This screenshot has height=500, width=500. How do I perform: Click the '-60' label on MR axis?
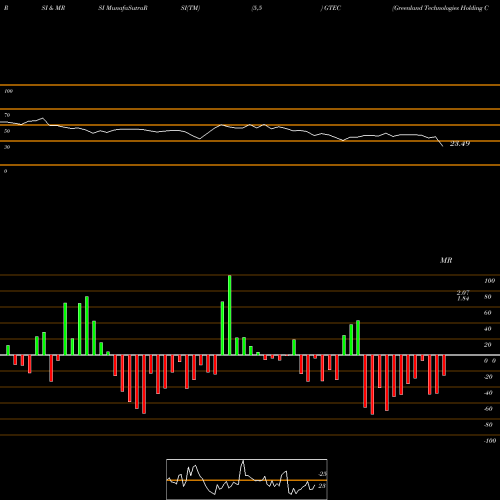488,409
